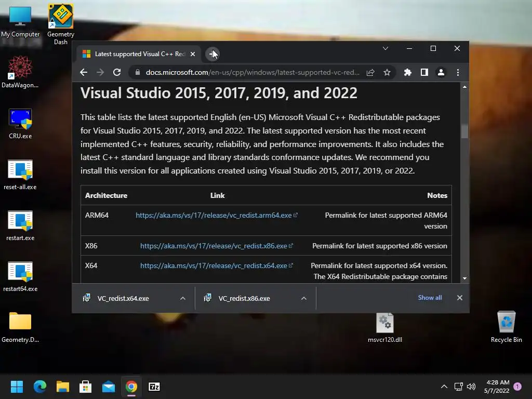532x399 pixels.
Task: Select My Computer desktop icon
Action: (20, 22)
